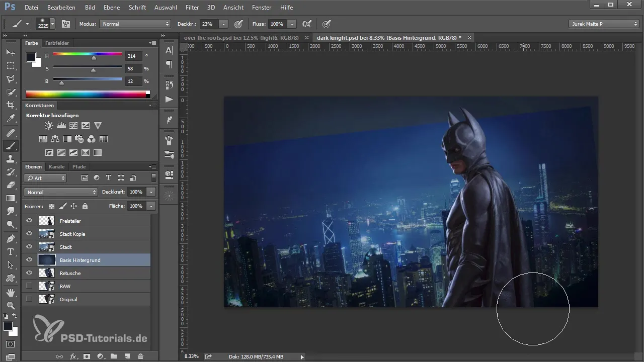
Task: Select the Hand tool
Action: [11, 292]
